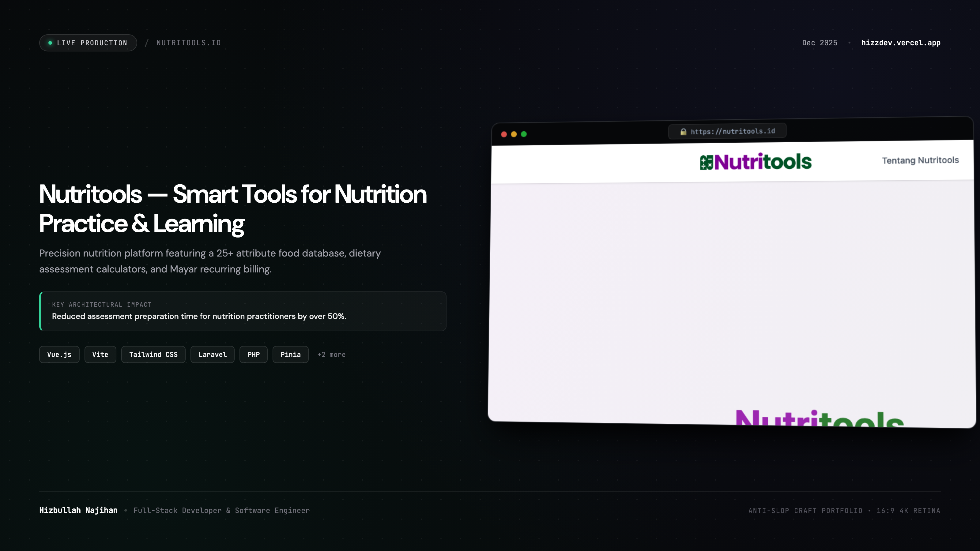The image size is (980, 551).
Task: Open the hizzdev.vercel.app link
Action: (900, 43)
